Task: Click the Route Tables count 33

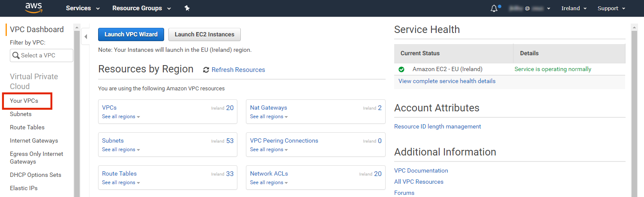Action: pyautogui.click(x=230, y=174)
